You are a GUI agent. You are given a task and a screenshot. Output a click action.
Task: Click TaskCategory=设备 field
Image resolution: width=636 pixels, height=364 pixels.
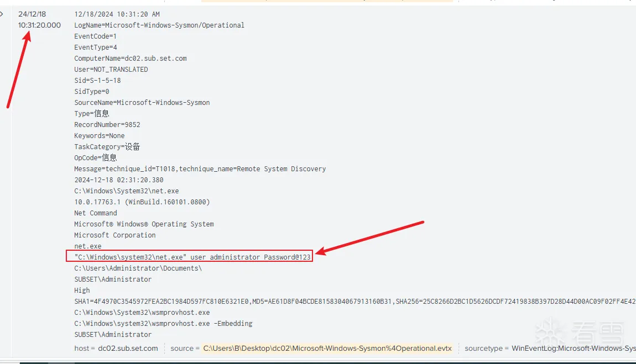(x=107, y=146)
